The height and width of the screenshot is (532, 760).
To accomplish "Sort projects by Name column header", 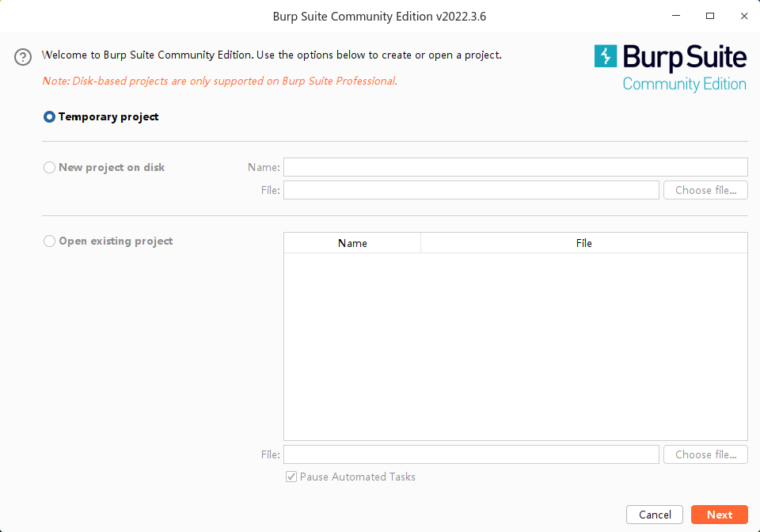I will pos(352,243).
